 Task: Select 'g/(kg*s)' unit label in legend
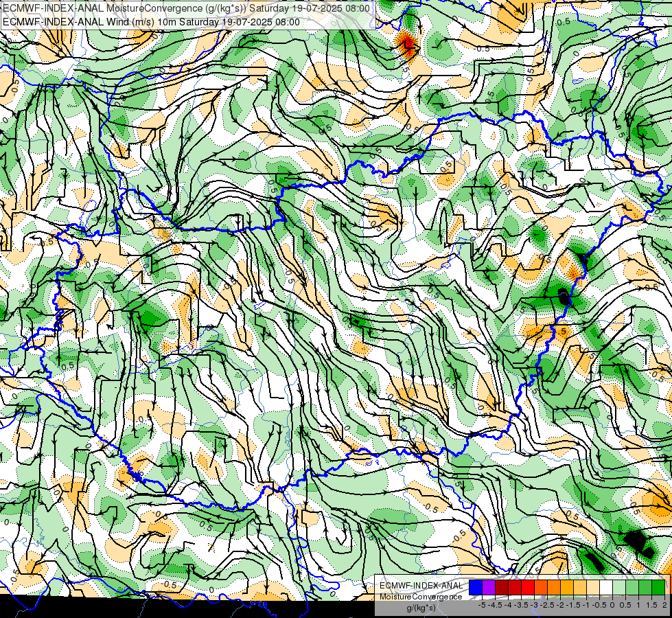click(421, 608)
